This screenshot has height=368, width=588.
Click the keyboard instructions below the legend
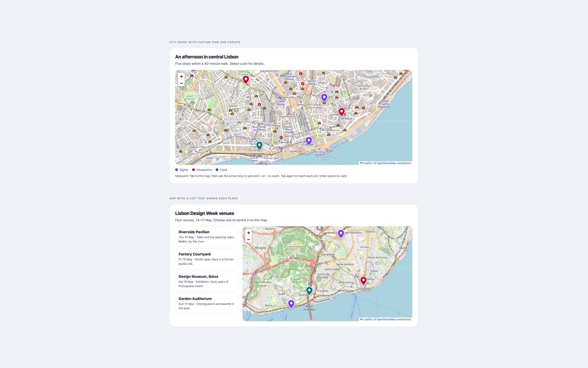click(261, 176)
